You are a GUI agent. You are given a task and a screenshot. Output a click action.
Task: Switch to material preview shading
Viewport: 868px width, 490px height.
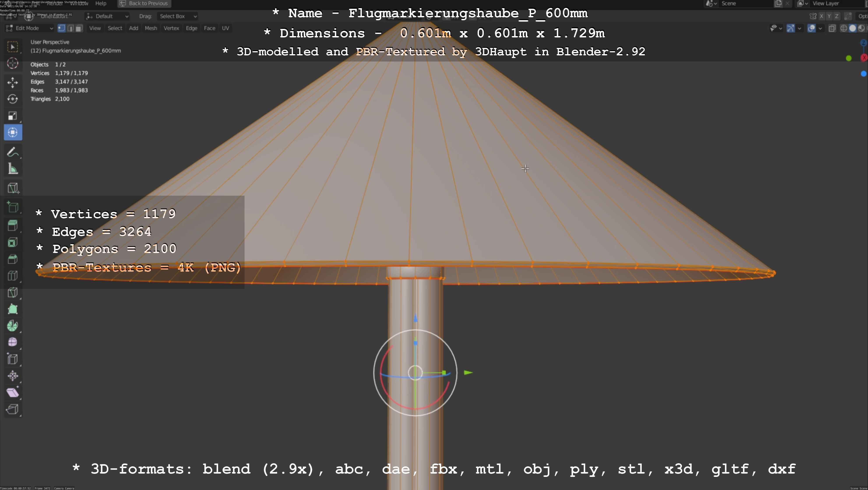tap(861, 28)
